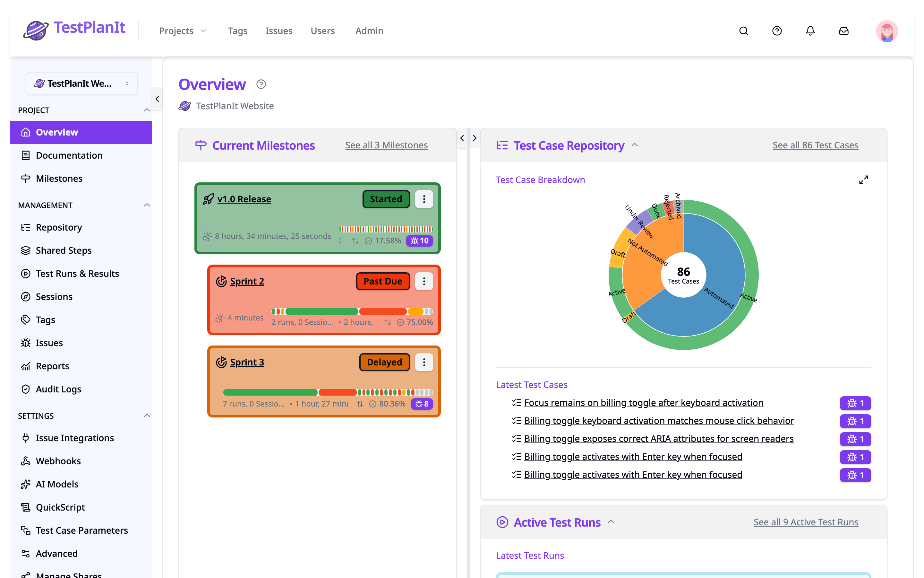Click the TestPlanIt planet logo
The image size is (924, 578).
click(36, 30)
